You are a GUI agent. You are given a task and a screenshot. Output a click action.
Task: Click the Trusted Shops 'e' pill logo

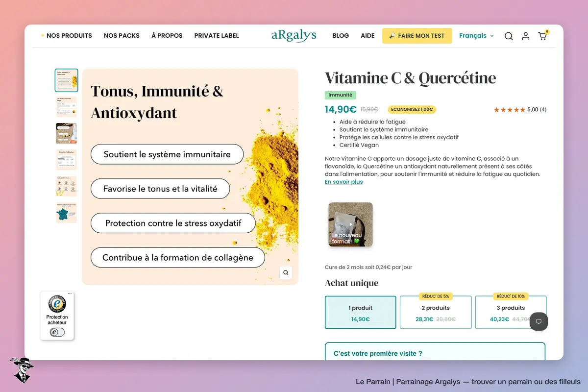click(57, 332)
